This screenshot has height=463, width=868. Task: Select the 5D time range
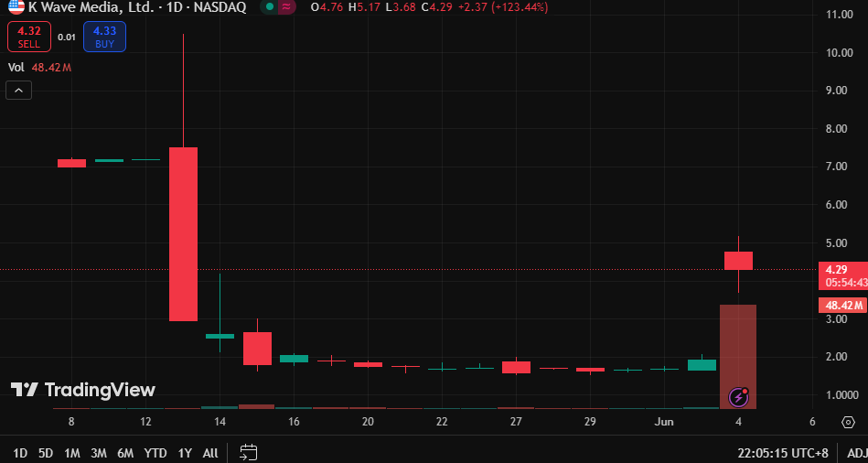(x=46, y=453)
